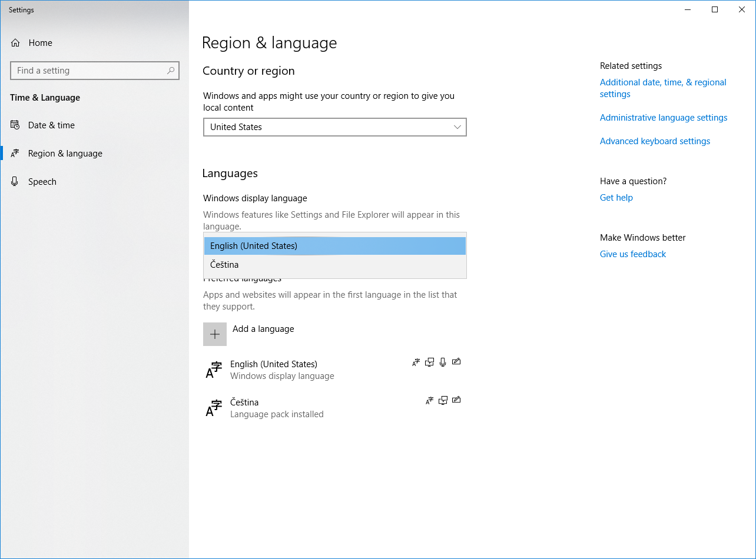
Task: Click the Speech microphone icon
Action: pyautogui.click(x=15, y=182)
